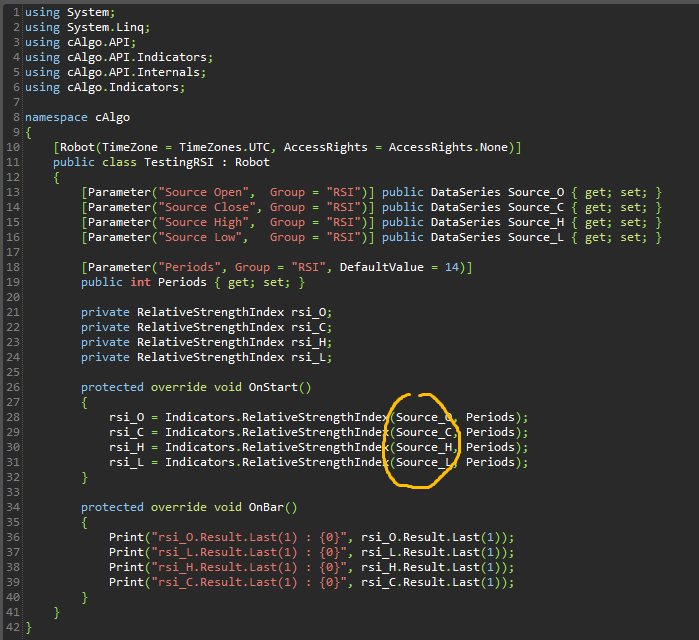Image resolution: width=699 pixels, height=640 pixels.
Task: Click class name TestingRSI
Action: [179, 162]
